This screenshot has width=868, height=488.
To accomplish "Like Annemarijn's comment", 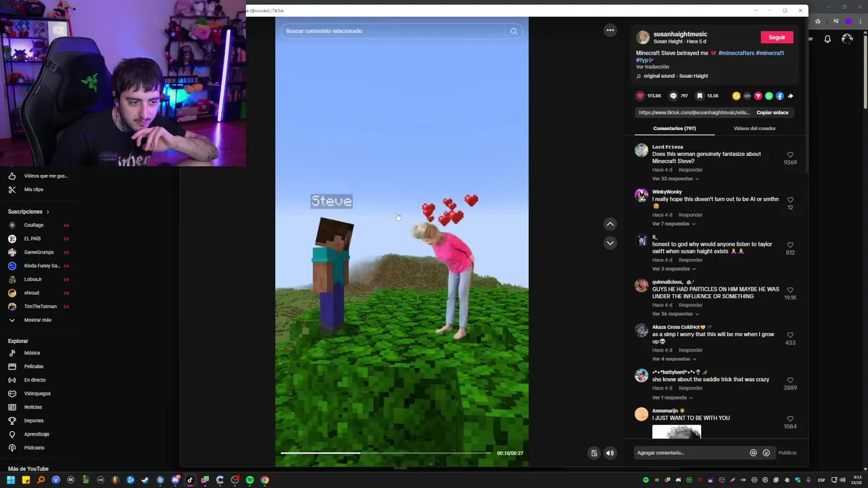I will point(790,419).
